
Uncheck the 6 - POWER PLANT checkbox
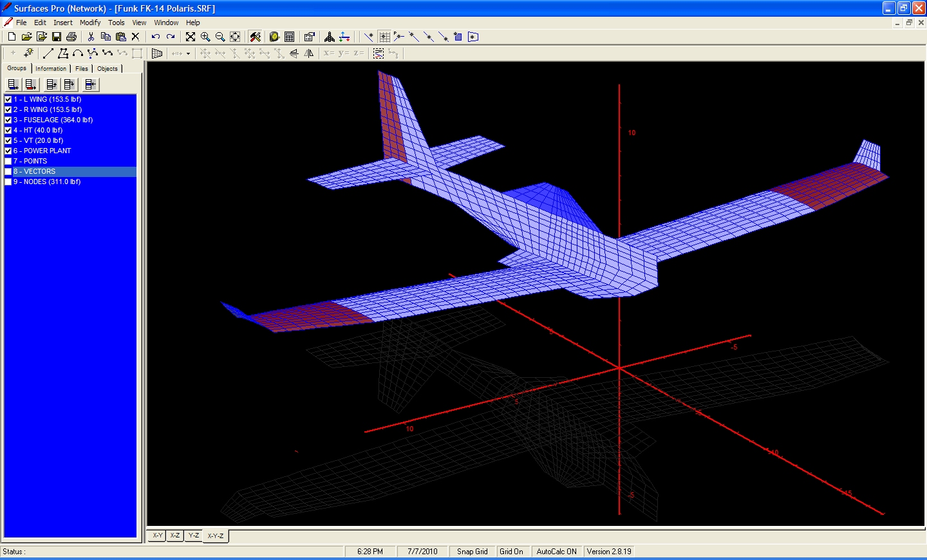[x=8, y=151]
